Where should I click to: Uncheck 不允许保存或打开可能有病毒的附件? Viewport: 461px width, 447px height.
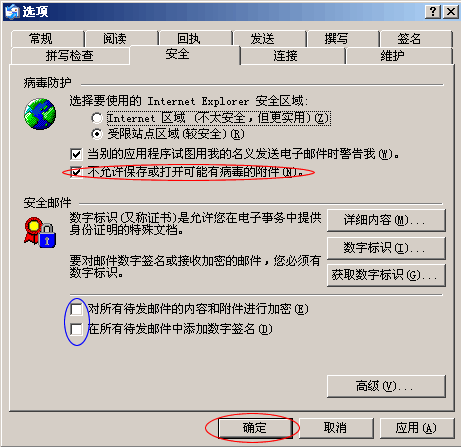76,172
